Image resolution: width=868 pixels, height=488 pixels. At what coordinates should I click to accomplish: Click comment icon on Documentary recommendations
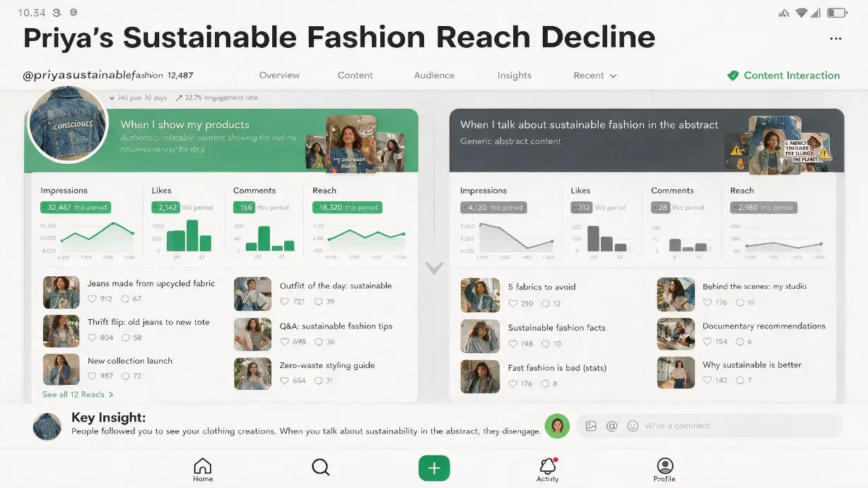click(x=739, y=342)
